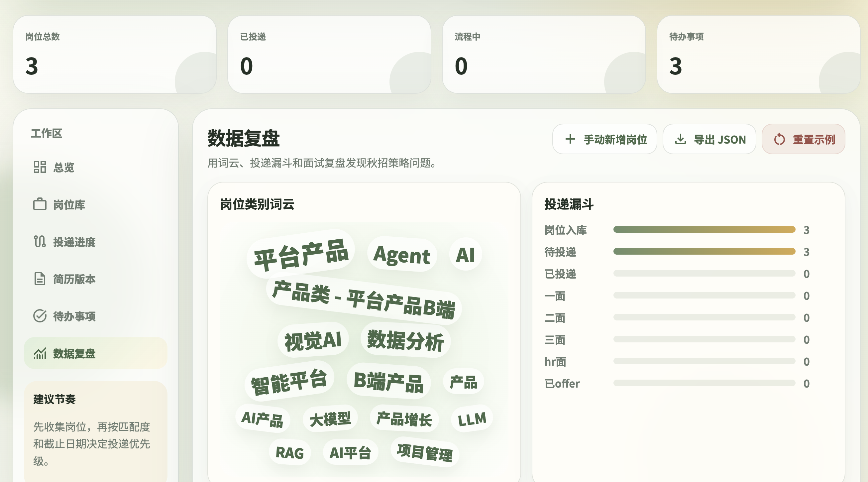Click the 简历版本 document icon
The width and height of the screenshot is (868, 482).
point(40,279)
